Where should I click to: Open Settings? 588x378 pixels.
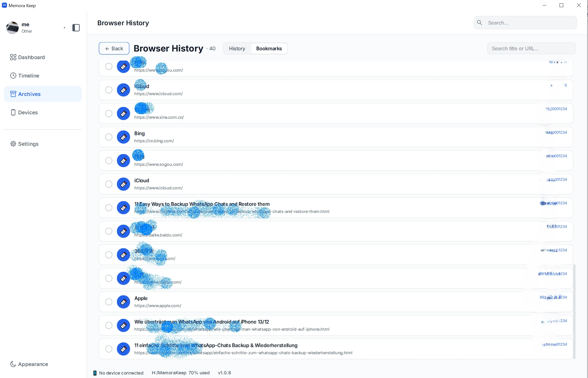tap(24, 144)
